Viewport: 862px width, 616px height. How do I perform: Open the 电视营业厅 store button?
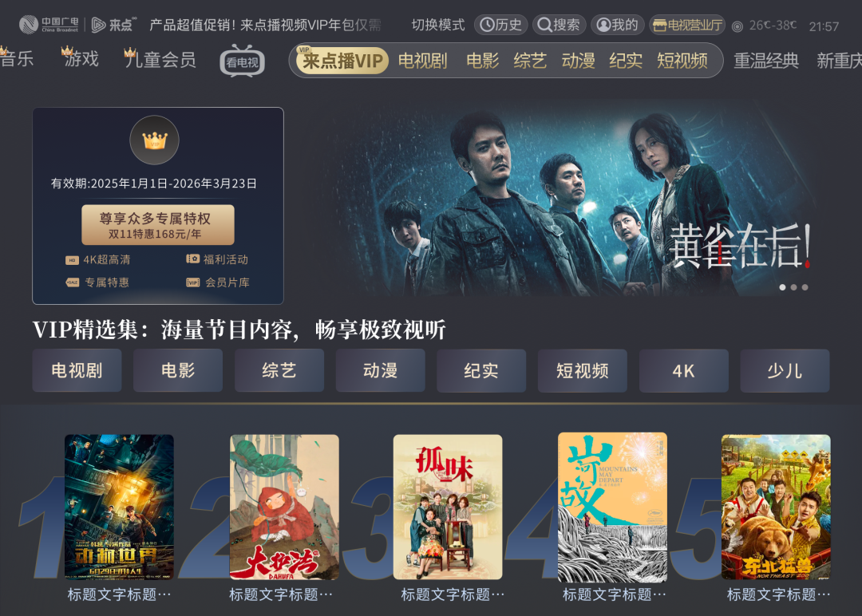(x=687, y=25)
